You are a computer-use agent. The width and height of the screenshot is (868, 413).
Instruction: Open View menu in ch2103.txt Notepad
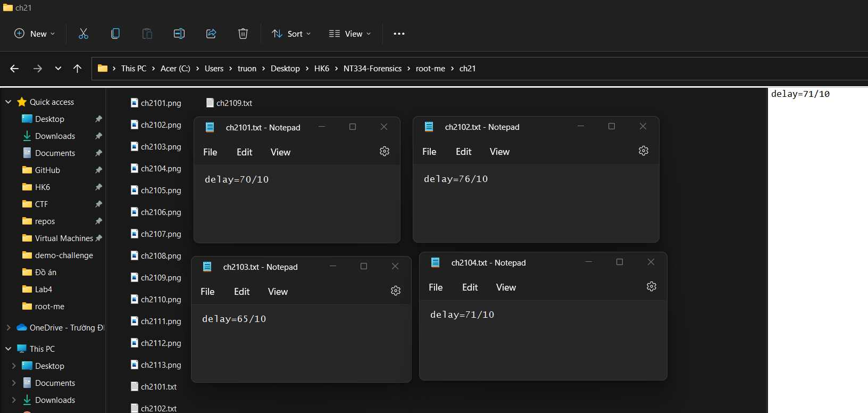tap(278, 292)
